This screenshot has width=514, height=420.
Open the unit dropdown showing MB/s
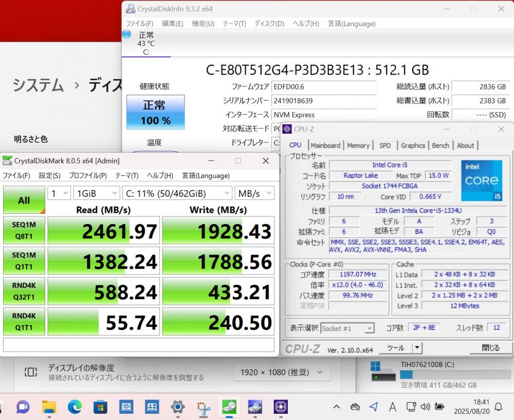pyautogui.click(x=254, y=193)
